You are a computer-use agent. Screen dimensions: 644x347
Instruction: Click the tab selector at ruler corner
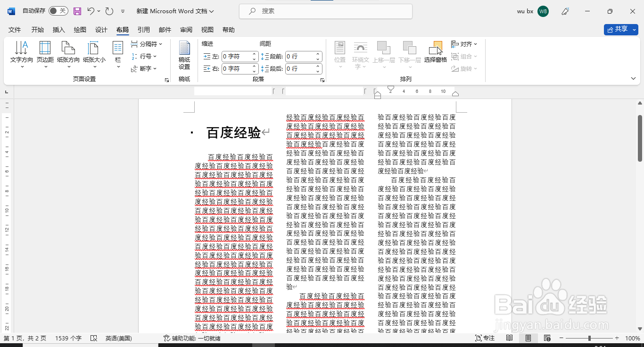7,92
